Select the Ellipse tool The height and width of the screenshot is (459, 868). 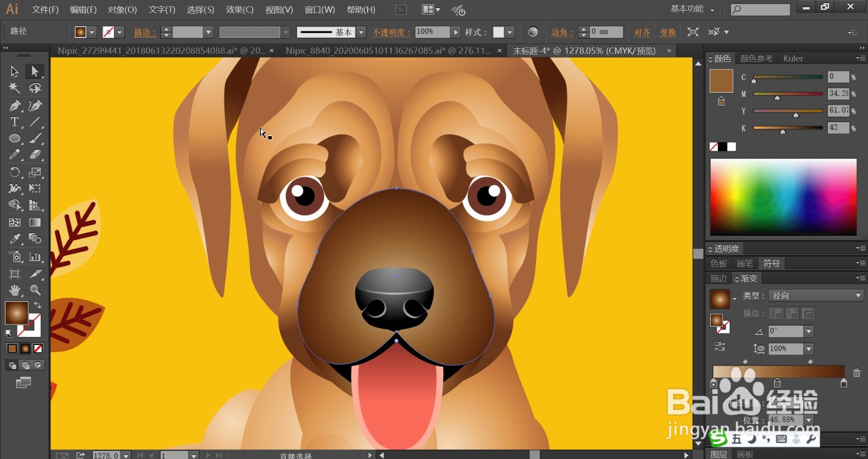click(x=15, y=138)
